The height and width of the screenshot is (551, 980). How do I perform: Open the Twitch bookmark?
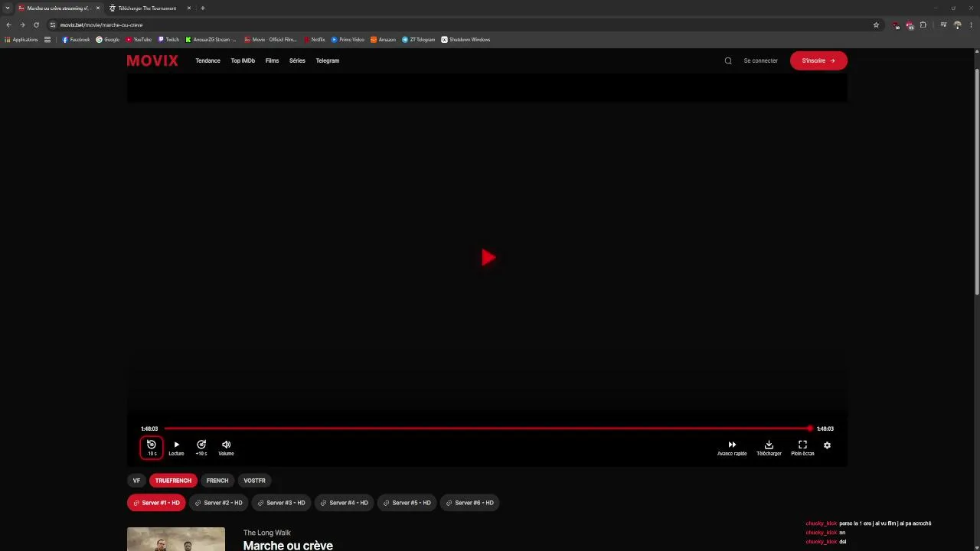coord(168,40)
